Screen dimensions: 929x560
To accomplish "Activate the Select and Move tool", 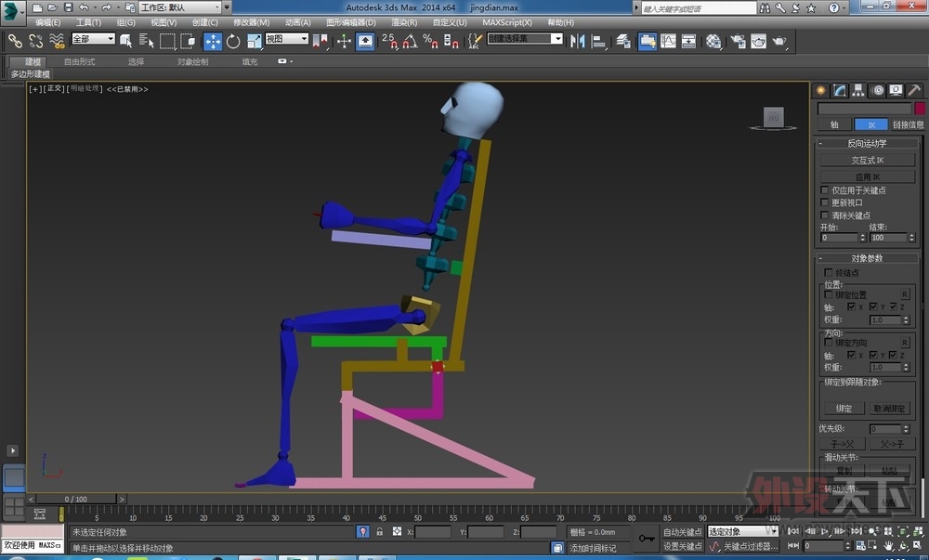I will click(213, 41).
